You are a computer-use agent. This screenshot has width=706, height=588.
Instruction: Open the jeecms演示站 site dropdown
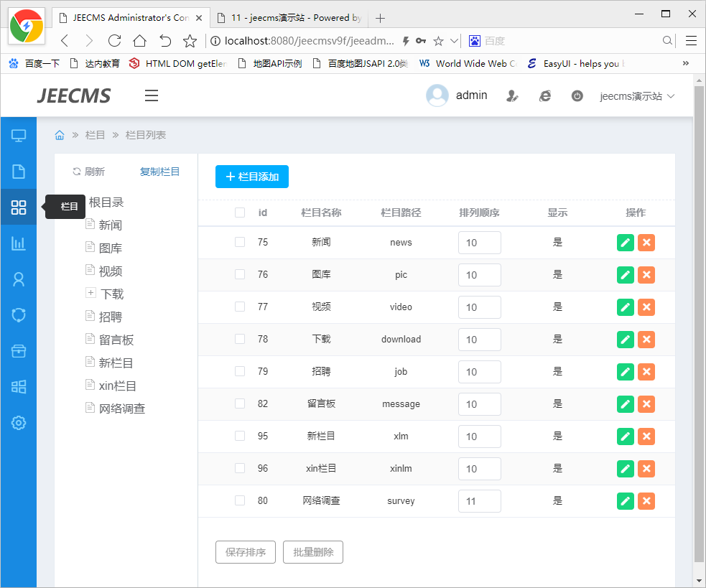coord(637,95)
